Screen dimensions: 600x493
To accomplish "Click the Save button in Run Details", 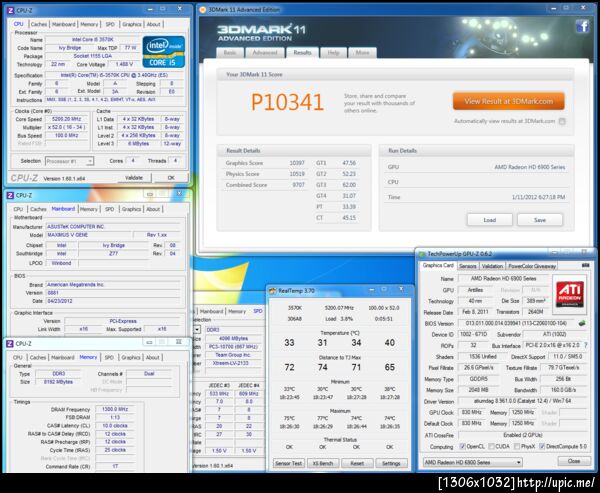I will click(540, 220).
